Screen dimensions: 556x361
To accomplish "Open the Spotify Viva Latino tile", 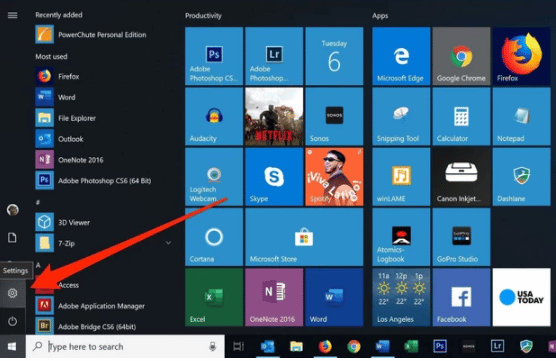I will click(x=334, y=177).
